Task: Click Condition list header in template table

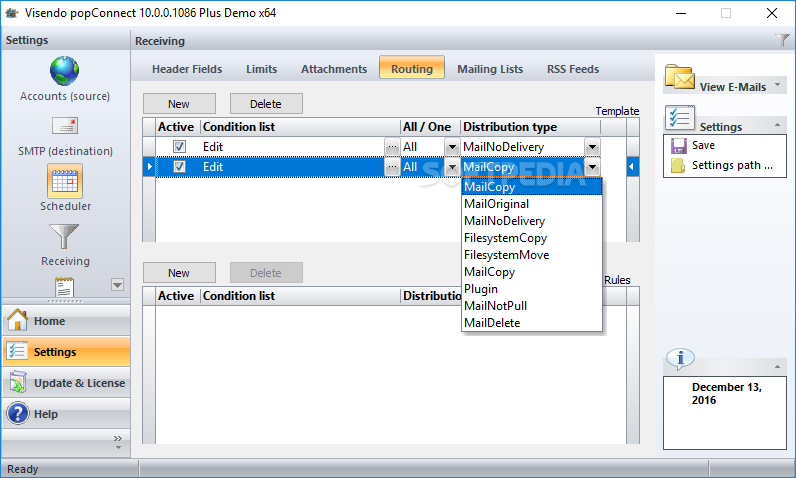Action: [x=301, y=127]
